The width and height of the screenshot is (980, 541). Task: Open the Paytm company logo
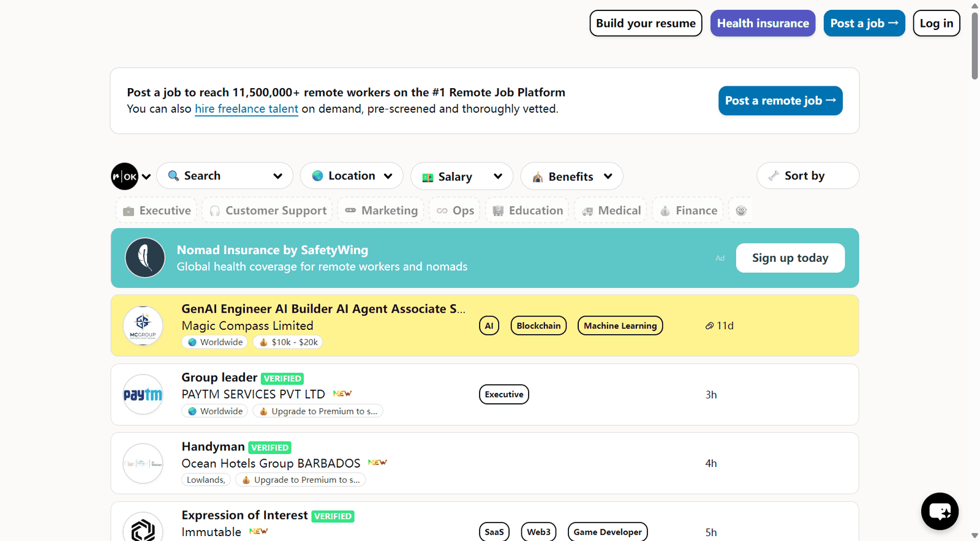(143, 395)
